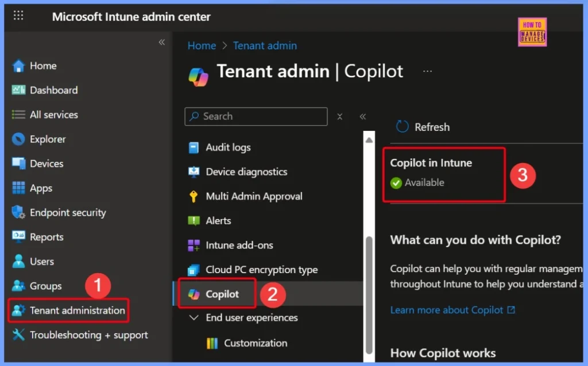The height and width of the screenshot is (366, 588).
Task: Click the Groups people icon
Action: tap(18, 286)
